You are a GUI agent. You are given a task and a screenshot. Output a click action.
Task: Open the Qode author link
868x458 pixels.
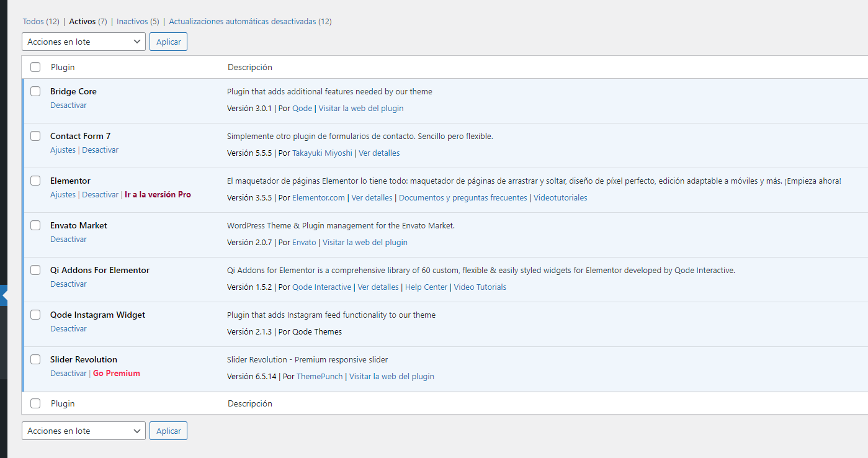click(x=302, y=109)
